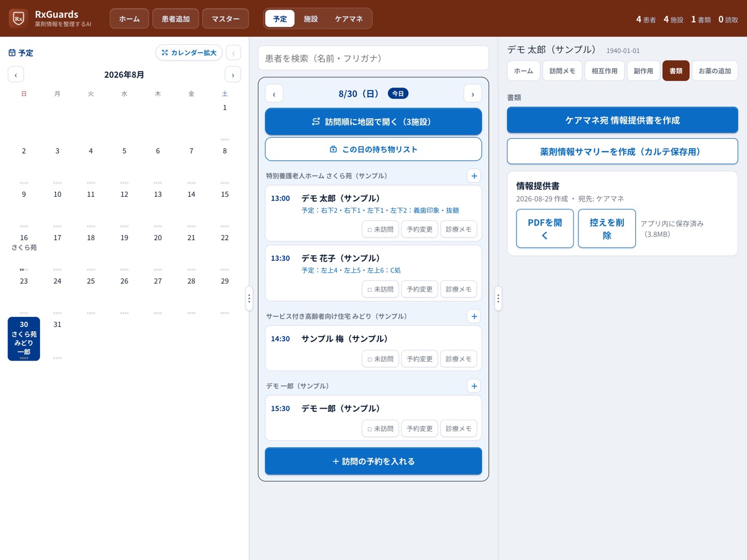
Task: Toggle 未訪問 checkbox for デモ 一郎 15:30
Action: pos(380,429)
